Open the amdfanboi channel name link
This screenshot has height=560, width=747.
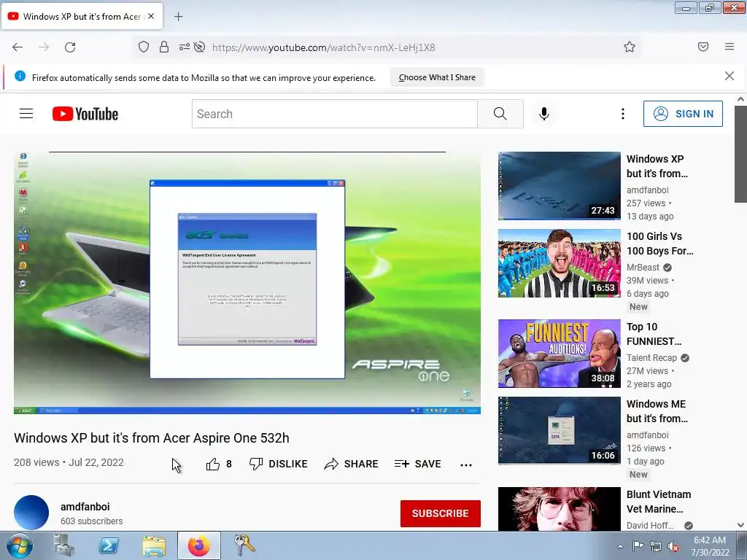pyautogui.click(x=85, y=507)
